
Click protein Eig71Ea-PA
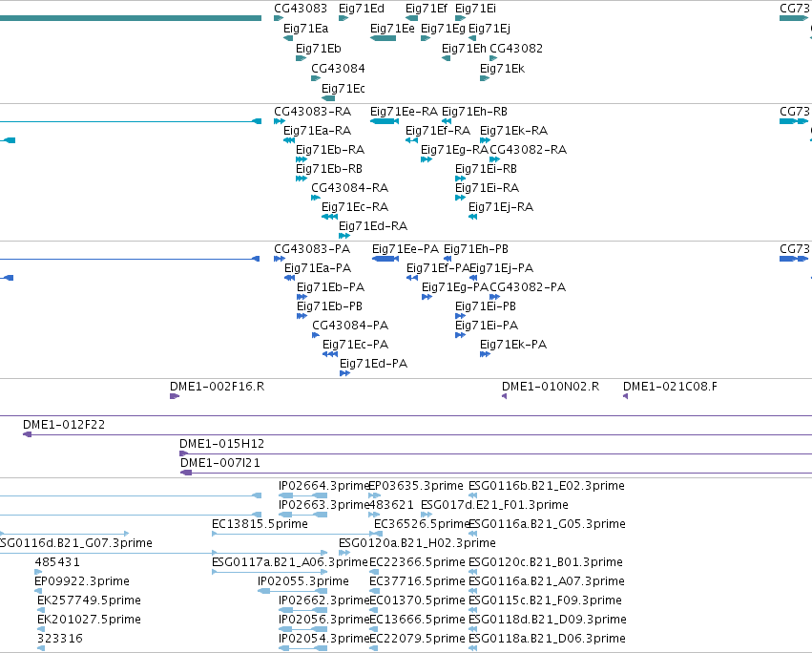(318, 268)
